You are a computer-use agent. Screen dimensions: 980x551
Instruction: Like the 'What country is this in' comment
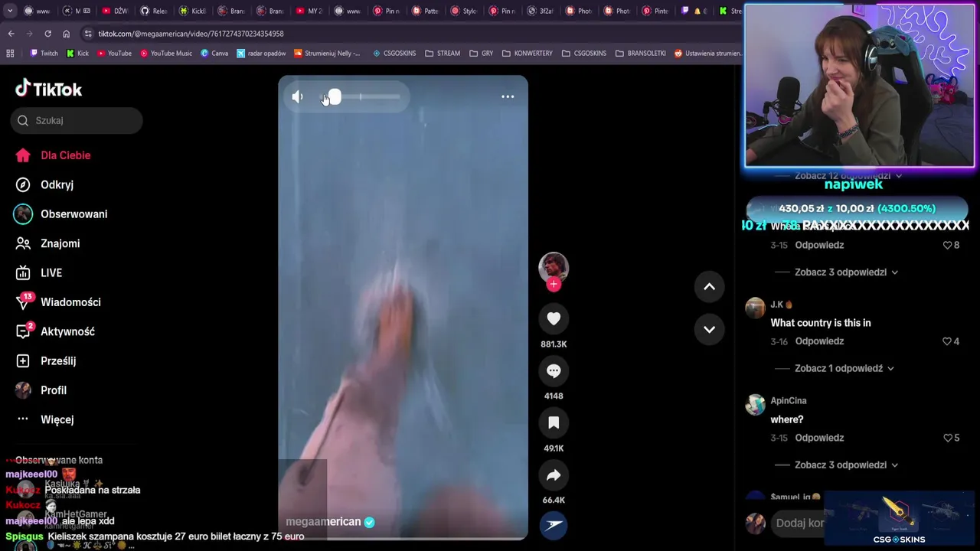point(947,341)
